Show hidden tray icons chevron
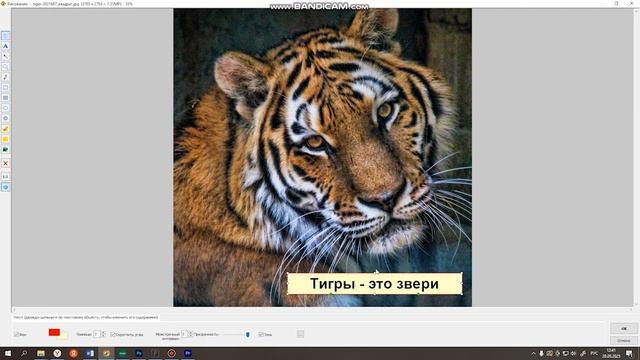The height and width of the screenshot is (360, 640). coord(533,353)
